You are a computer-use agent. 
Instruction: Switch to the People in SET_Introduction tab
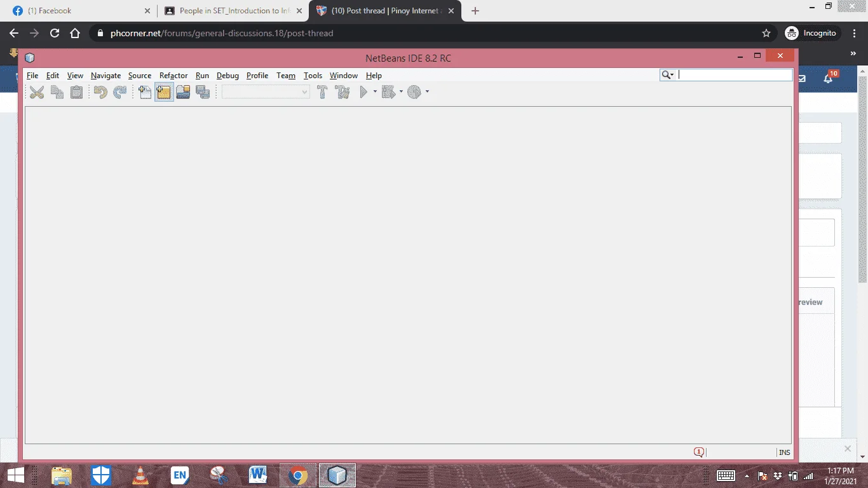(233, 11)
